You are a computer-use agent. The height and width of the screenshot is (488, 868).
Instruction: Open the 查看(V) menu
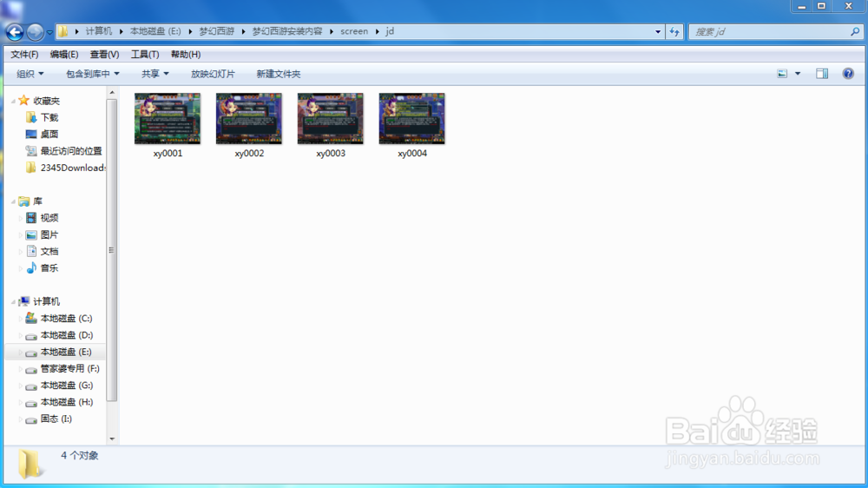105,55
